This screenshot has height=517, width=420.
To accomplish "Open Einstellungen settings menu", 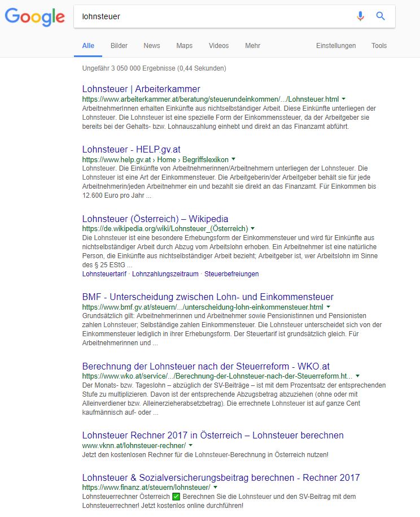I will [x=336, y=46].
